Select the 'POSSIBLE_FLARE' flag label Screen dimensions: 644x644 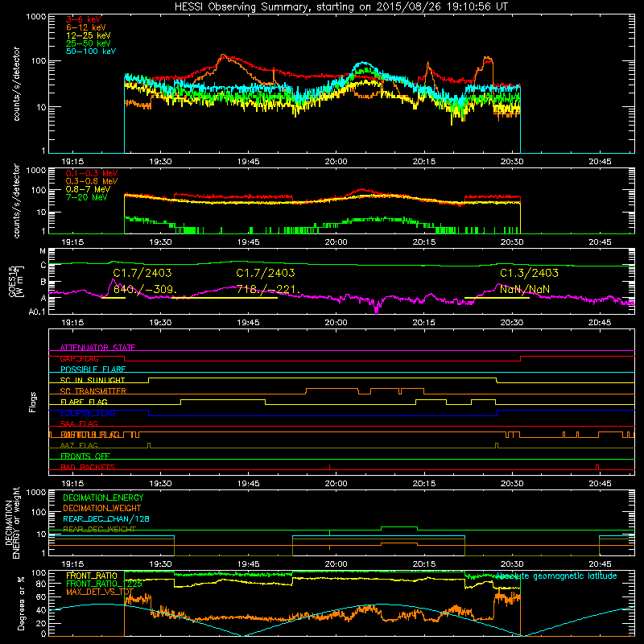click(x=93, y=369)
